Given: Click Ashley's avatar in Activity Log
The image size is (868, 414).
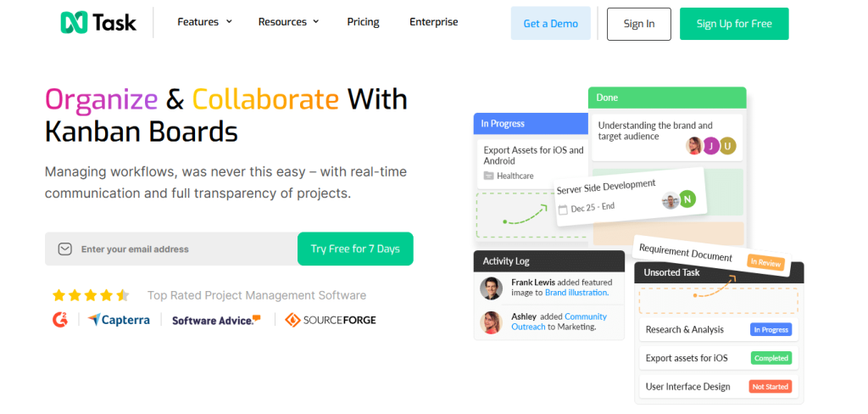Looking at the screenshot, I should [x=491, y=322].
